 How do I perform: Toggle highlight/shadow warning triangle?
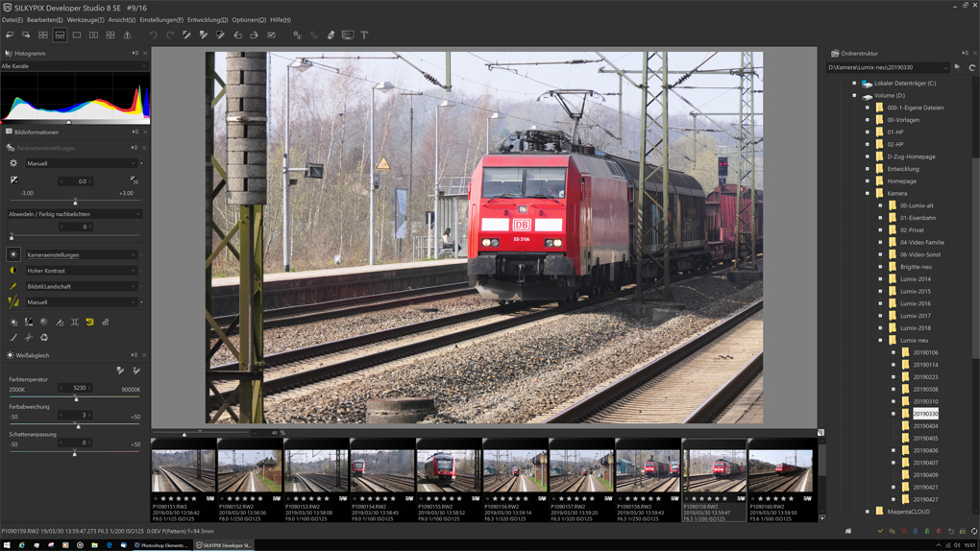128,35
